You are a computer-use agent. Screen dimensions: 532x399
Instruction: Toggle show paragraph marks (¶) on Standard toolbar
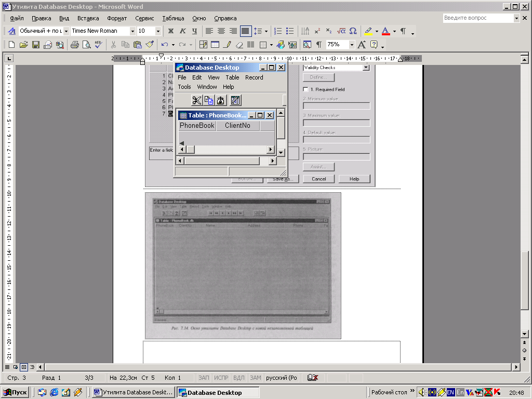click(319, 45)
